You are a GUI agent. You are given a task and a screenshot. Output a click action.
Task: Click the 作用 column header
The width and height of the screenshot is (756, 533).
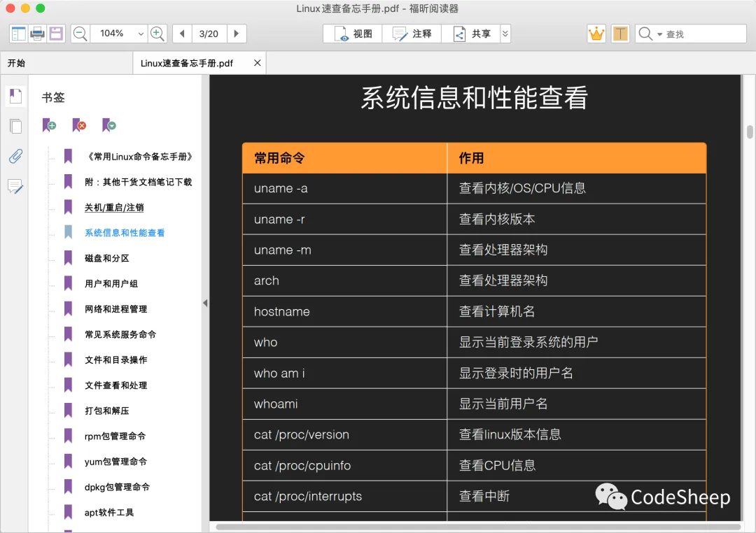577,158
